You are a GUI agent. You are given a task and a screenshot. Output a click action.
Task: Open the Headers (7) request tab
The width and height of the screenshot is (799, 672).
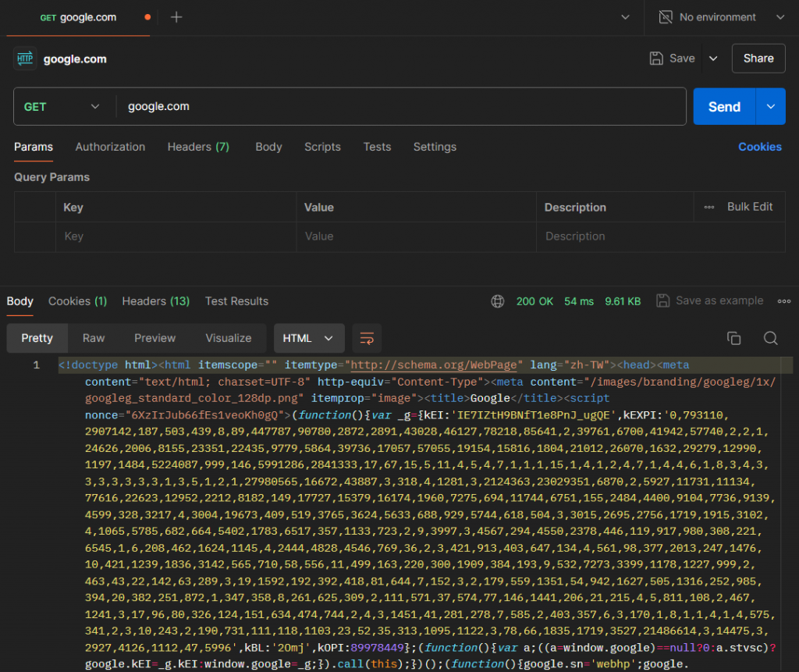click(x=198, y=147)
